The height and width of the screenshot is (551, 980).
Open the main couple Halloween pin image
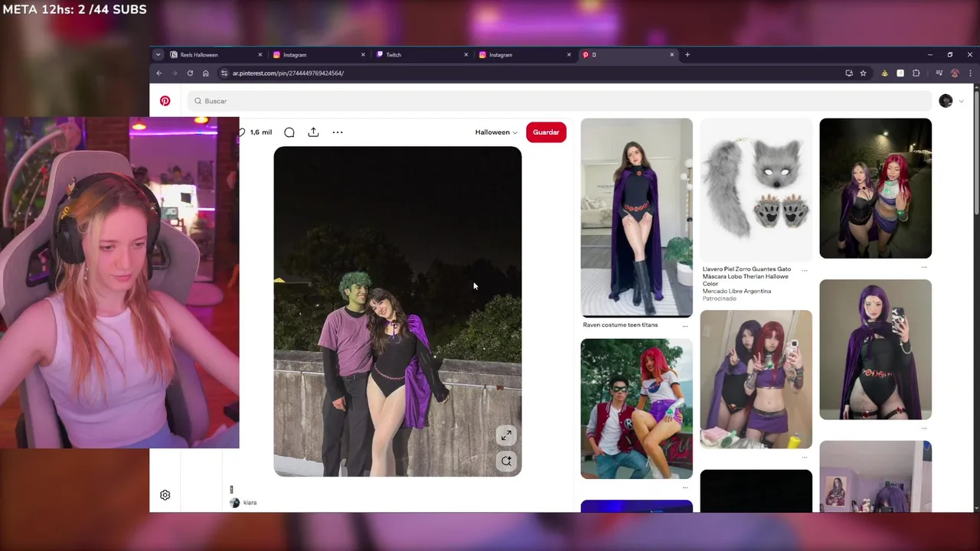pyautogui.click(x=397, y=311)
